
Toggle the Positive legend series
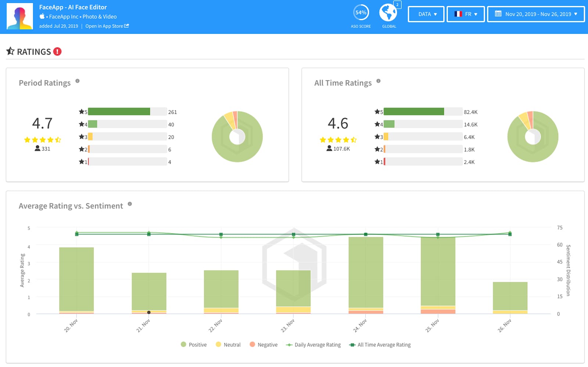194,345
